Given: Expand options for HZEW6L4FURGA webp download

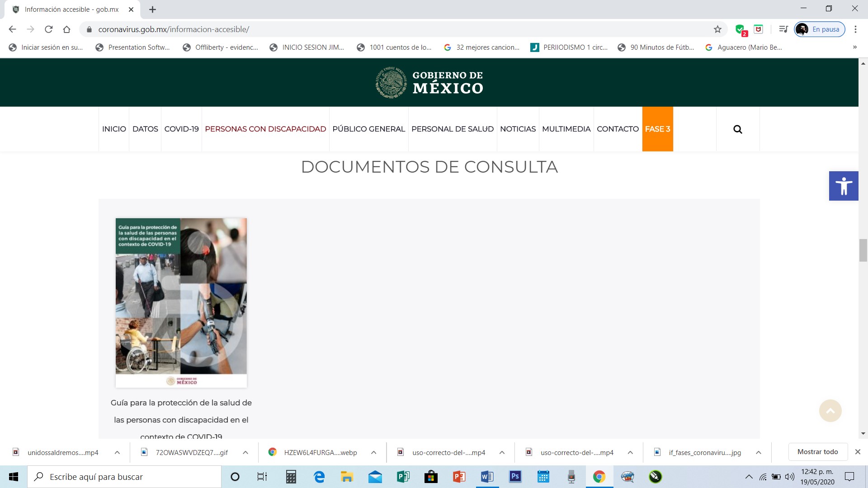Looking at the screenshot, I should tap(374, 452).
